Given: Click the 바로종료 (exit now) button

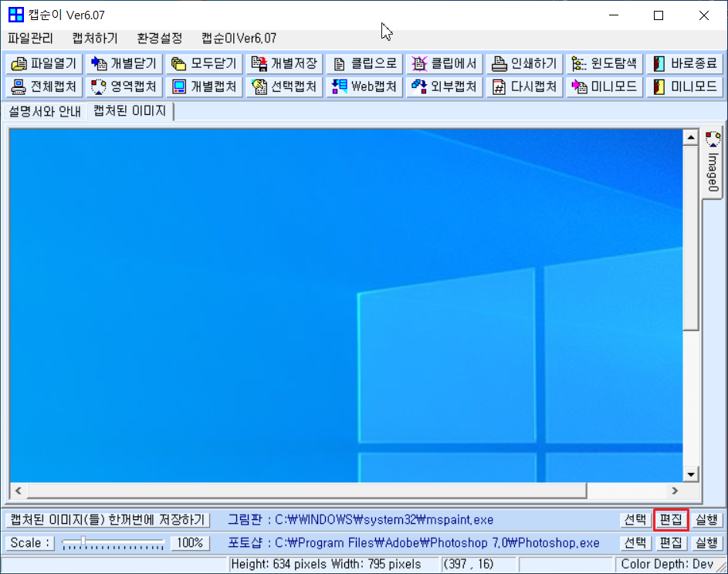Looking at the screenshot, I should pos(685,63).
